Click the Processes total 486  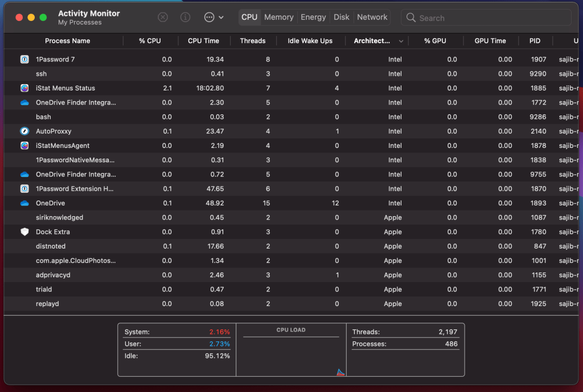tap(451, 344)
